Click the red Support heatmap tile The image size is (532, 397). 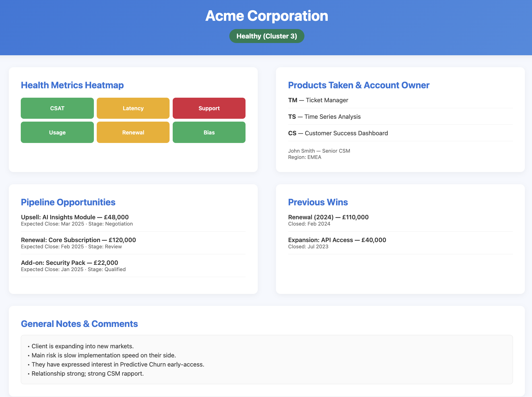[209, 108]
